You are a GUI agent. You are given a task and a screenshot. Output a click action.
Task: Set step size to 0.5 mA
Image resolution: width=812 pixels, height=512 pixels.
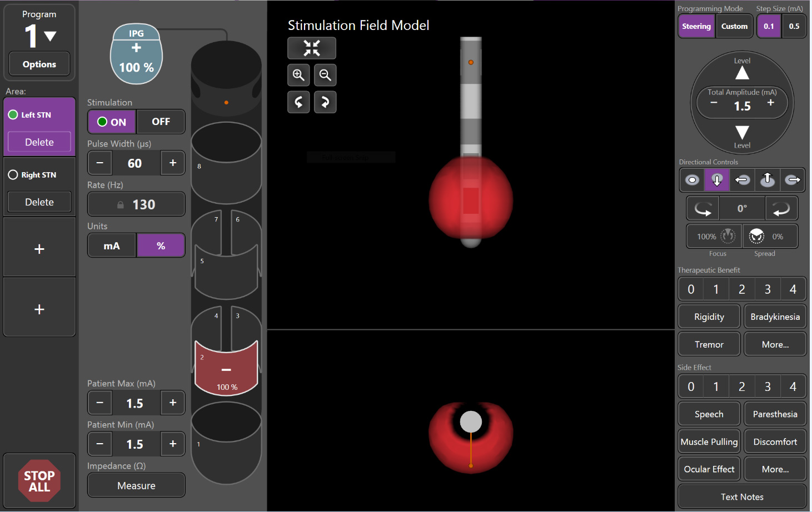pos(794,26)
